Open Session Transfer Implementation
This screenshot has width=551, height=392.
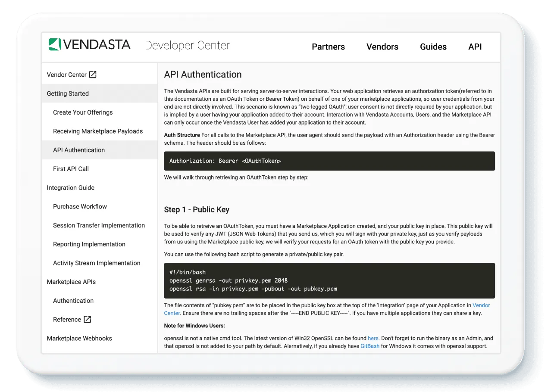pos(99,225)
